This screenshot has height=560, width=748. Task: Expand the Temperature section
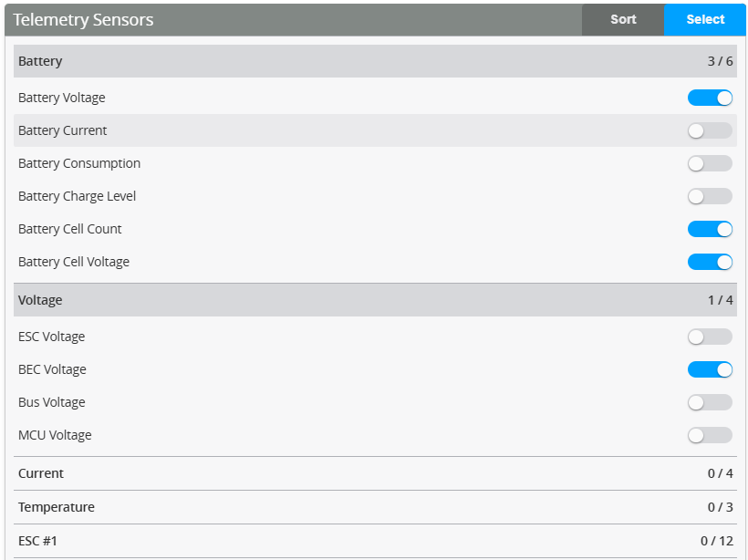pyautogui.click(x=365, y=506)
